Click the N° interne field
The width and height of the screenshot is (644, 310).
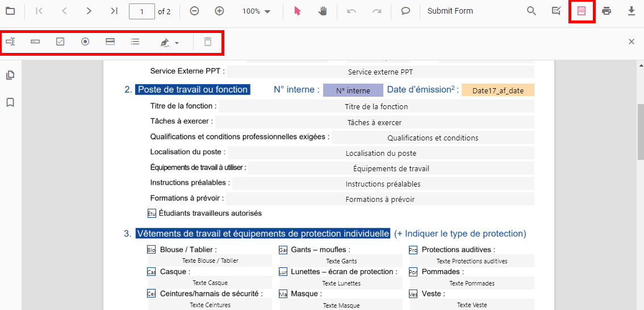[x=353, y=90]
